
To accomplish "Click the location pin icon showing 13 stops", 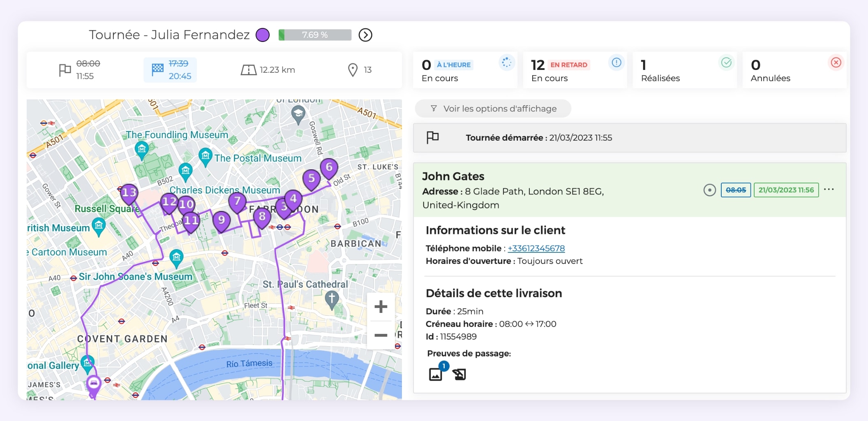I will (x=353, y=69).
